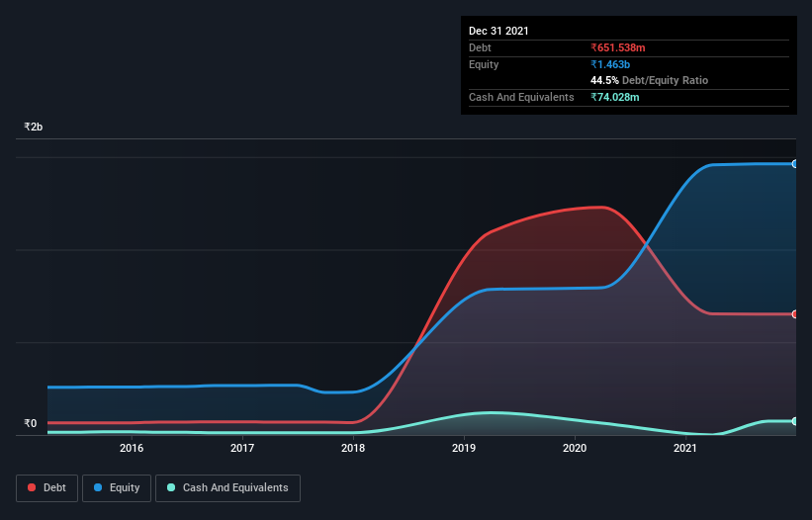Click the ₹74.028m cash value

tap(615, 97)
